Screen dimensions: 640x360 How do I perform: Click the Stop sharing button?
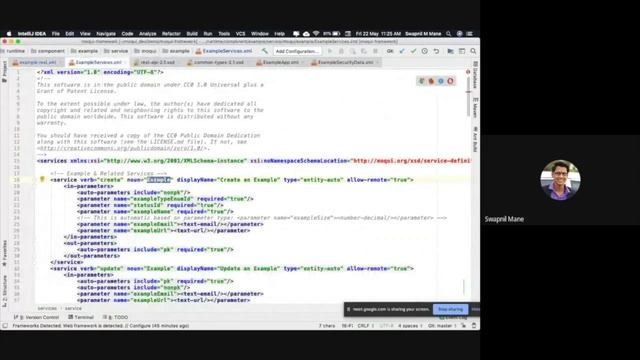click(x=450, y=309)
